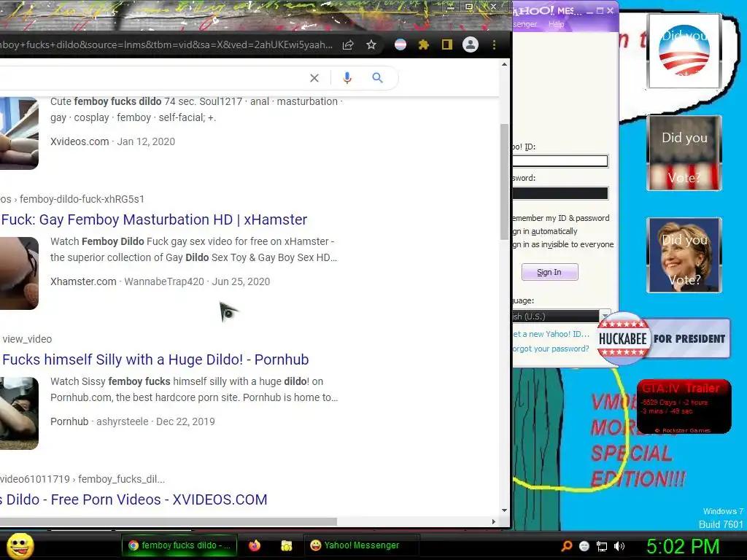
Task: Click the gray smiley face tray icon
Action: (x=584, y=546)
